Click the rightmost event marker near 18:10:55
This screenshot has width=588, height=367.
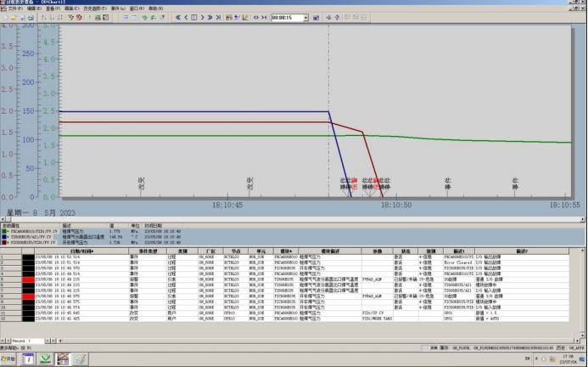pos(515,184)
